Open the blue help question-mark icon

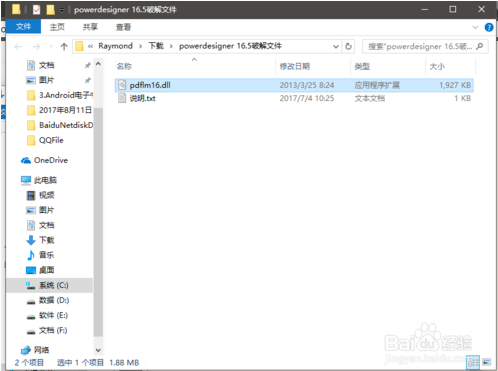489,27
